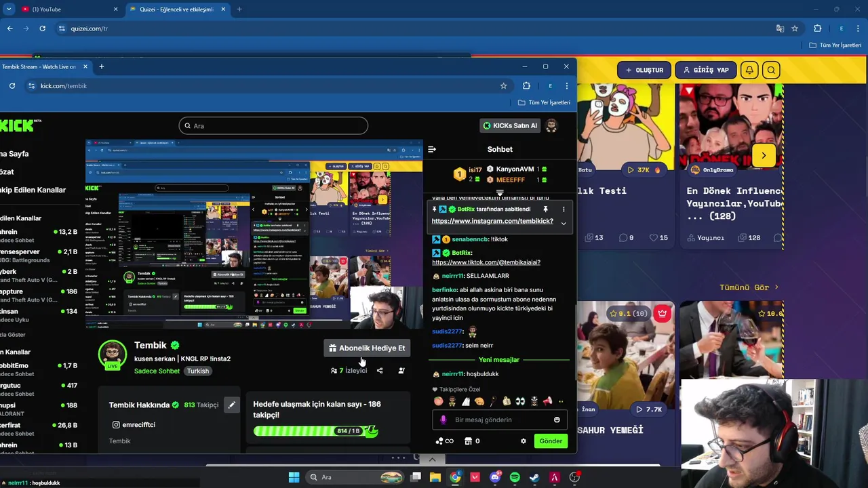The image size is (868, 488).
Task: Open the profile avatar in Kick header
Action: point(551,125)
